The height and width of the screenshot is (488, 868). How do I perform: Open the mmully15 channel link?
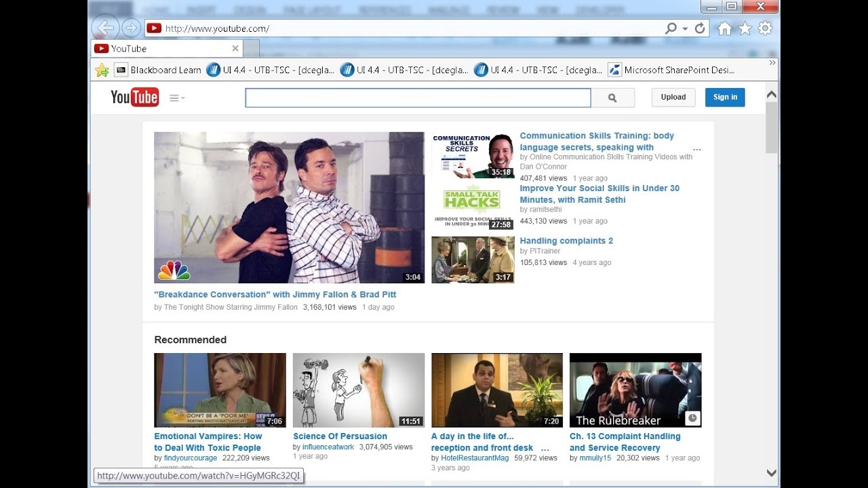[595, 458]
